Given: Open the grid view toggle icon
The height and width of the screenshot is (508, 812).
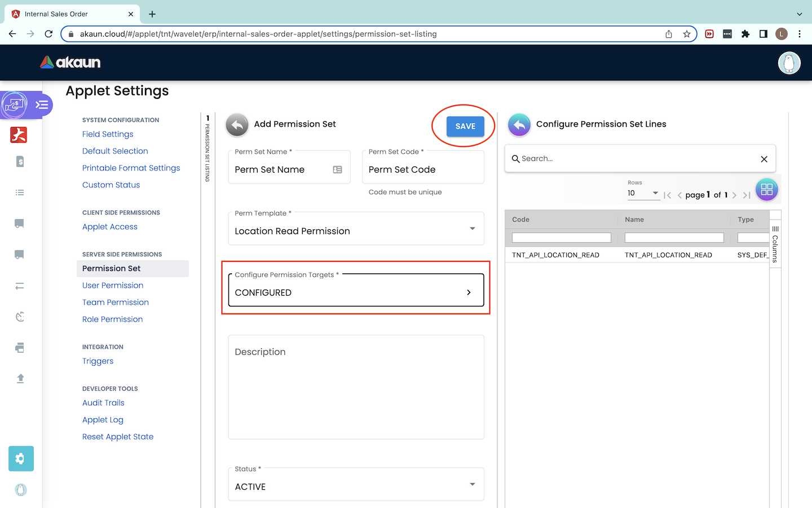Looking at the screenshot, I should click(x=766, y=190).
